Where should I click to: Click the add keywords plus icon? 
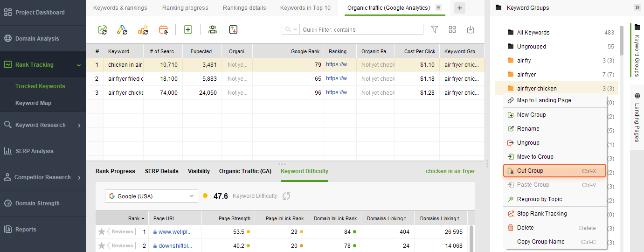pyautogui.click(x=188, y=30)
